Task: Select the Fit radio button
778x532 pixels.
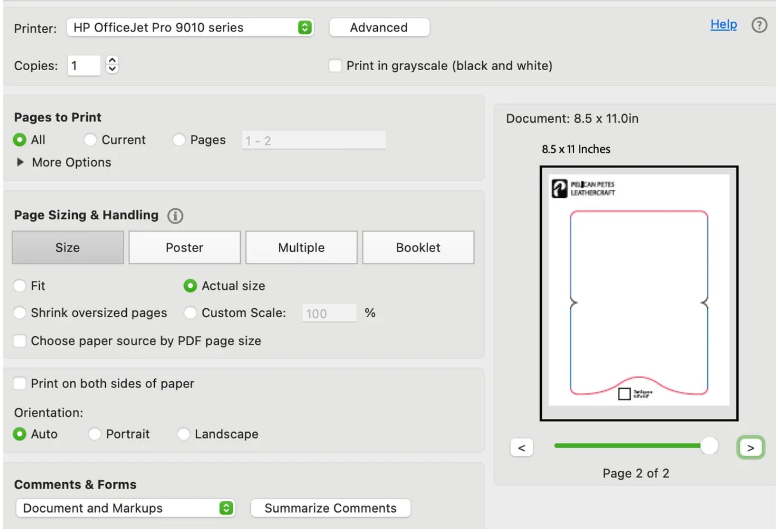Action: point(19,287)
